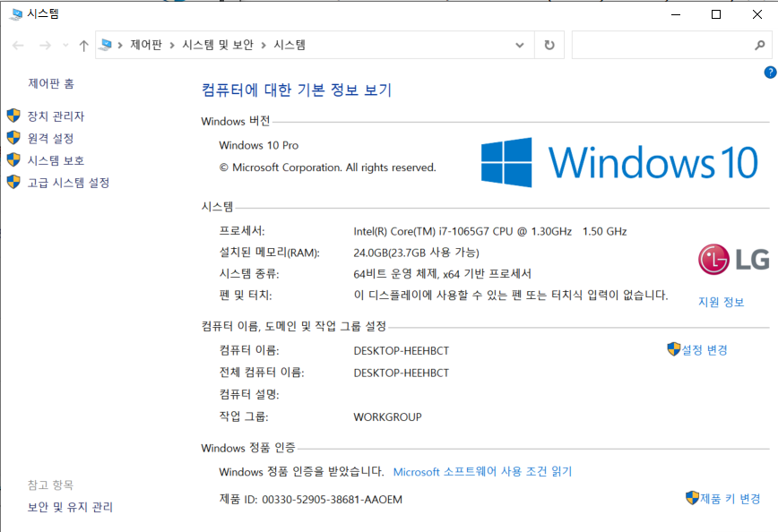
Task: Click the 컴퓨터 이름 value DESKTOP-HEEHBCT
Action: [402, 351]
